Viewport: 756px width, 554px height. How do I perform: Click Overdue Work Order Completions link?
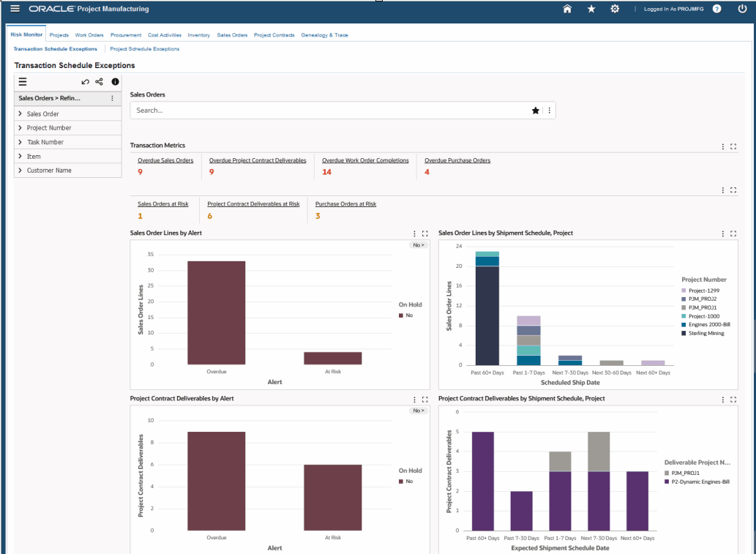(365, 160)
